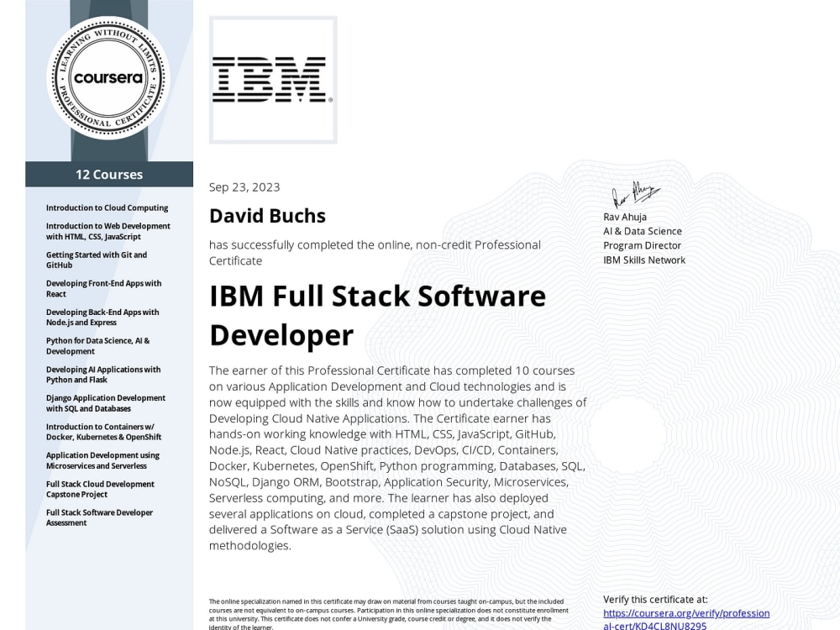The height and width of the screenshot is (630, 840).
Task: Click the 'Program Director' line
Action: tap(642, 245)
